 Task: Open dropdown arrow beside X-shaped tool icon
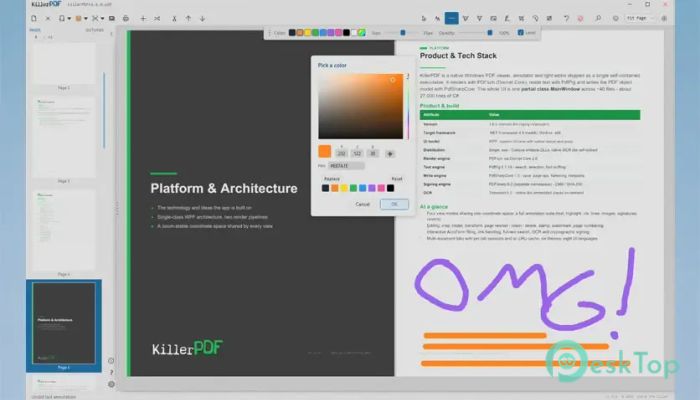103,19
